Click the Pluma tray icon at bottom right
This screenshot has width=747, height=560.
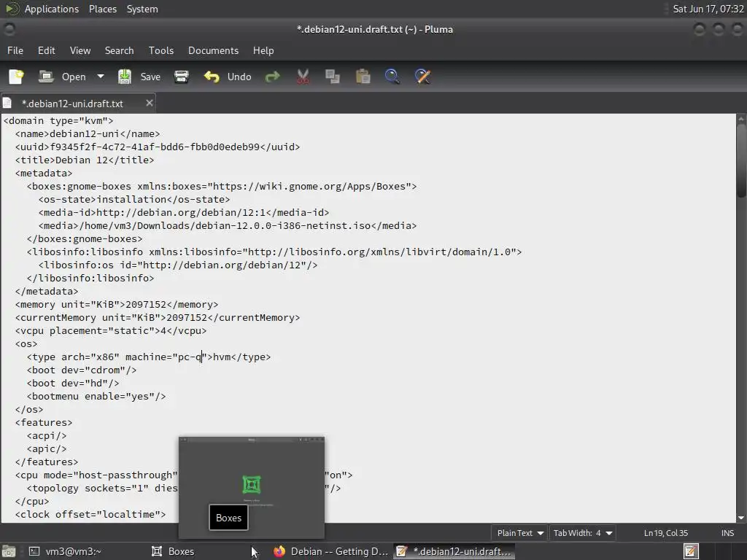pyautogui.click(x=691, y=551)
